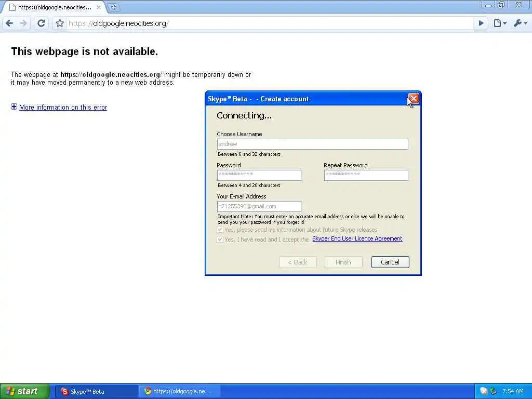
Task: Click the Back button in Skype dialog
Action: [x=298, y=262]
